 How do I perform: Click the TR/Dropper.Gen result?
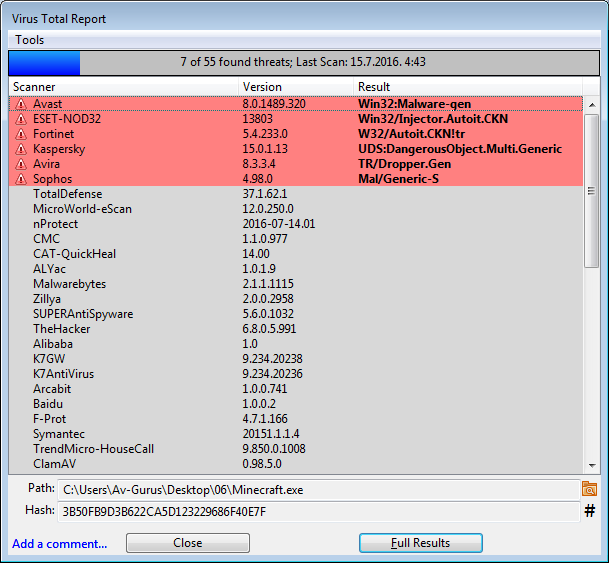pyautogui.click(x=404, y=164)
